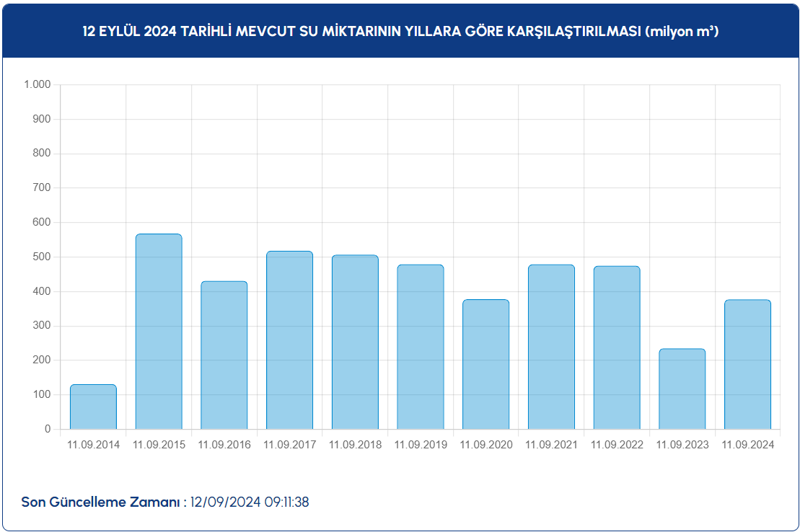Click the 1.000 y-axis label
Screen dimensions: 800x532
(x=38, y=84)
